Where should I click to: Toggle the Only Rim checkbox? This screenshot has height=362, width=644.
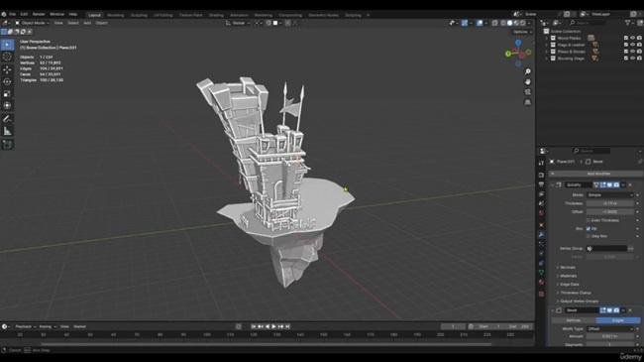pyautogui.click(x=589, y=236)
